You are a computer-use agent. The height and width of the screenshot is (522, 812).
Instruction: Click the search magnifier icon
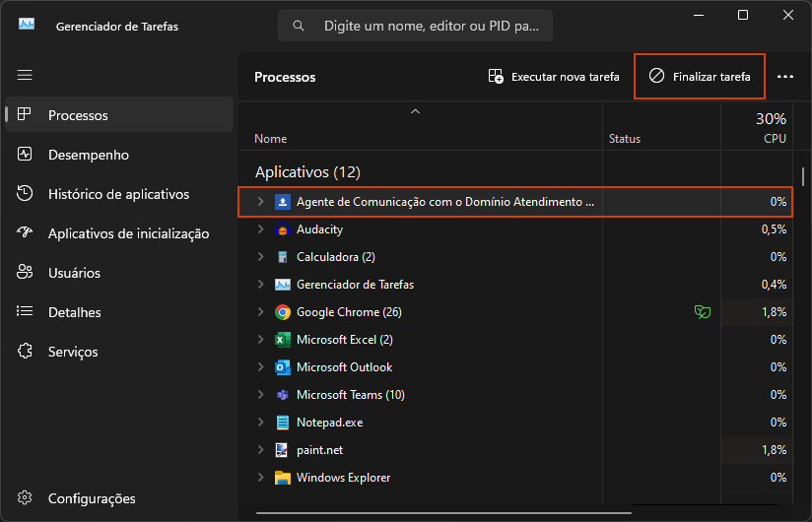(x=299, y=26)
